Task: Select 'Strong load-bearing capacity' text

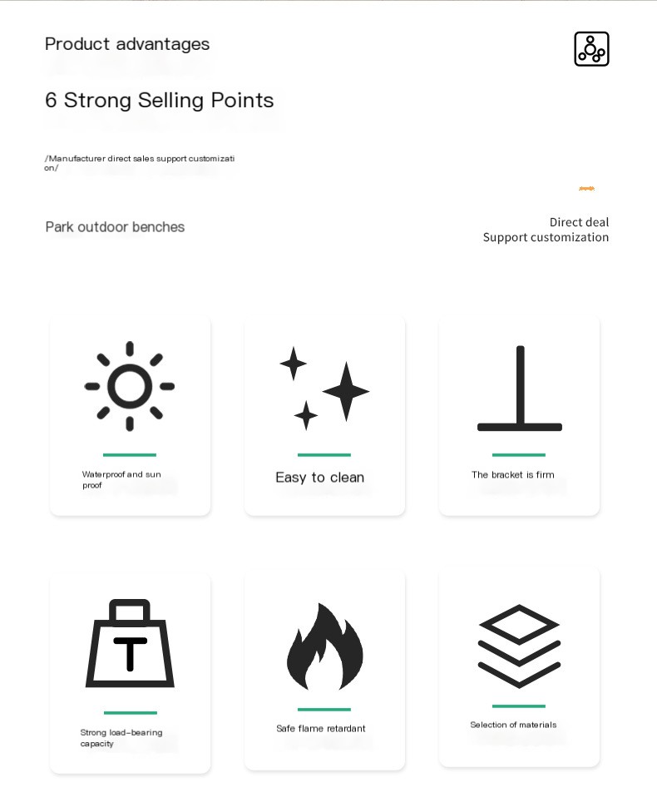Action: point(121,738)
